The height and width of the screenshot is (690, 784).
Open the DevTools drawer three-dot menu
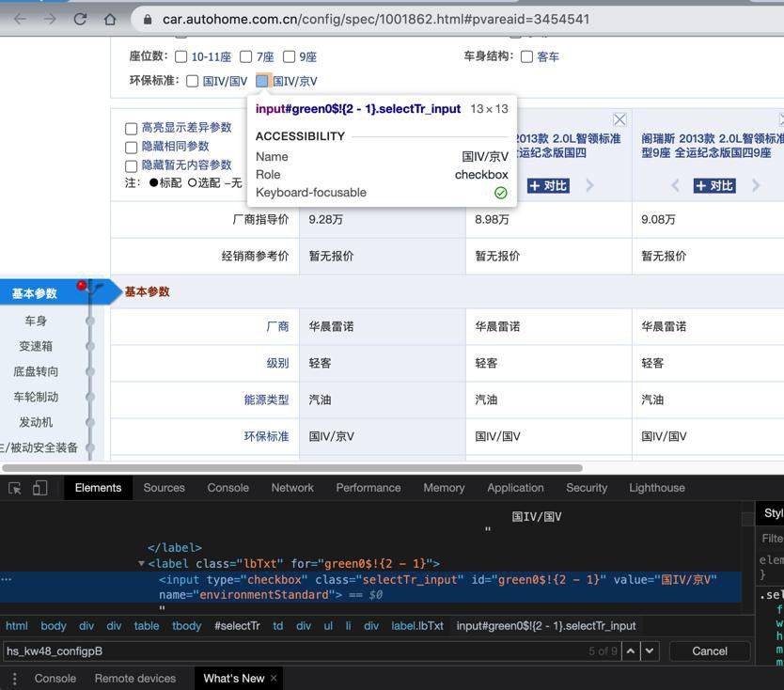point(14,679)
